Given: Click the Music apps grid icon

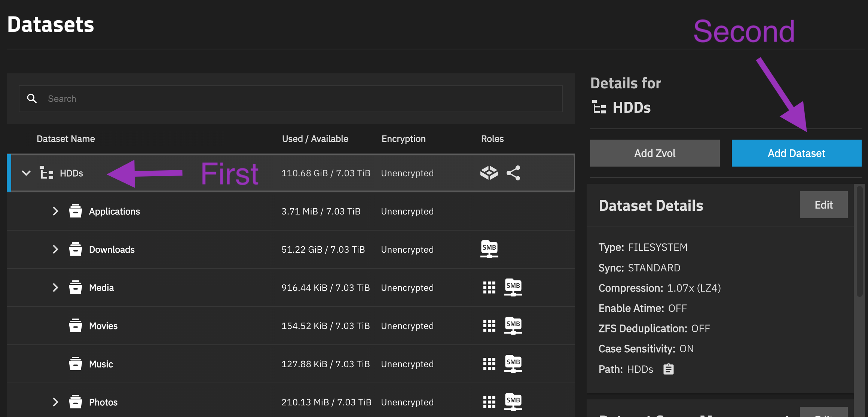Looking at the screenshot, I should click(489, 364).
